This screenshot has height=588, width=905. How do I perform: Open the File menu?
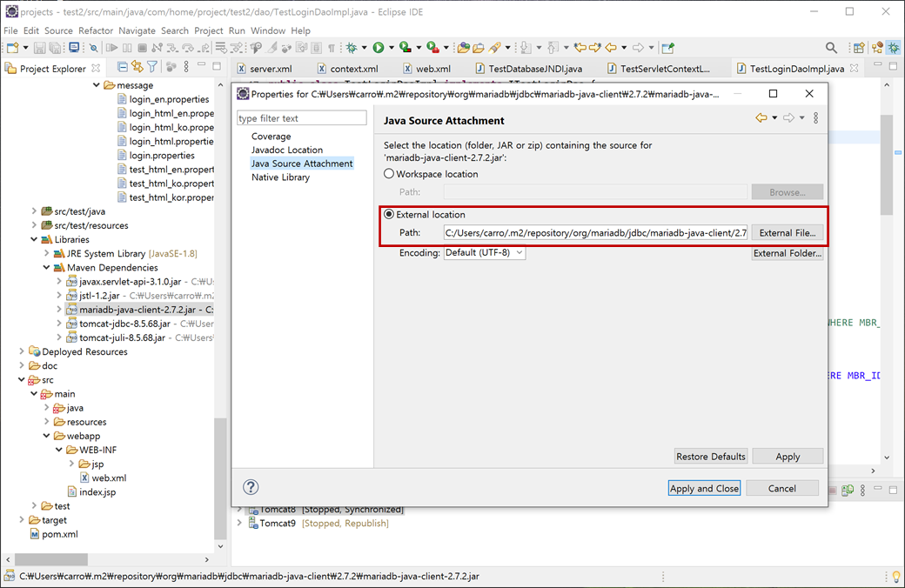pos(10,30)
